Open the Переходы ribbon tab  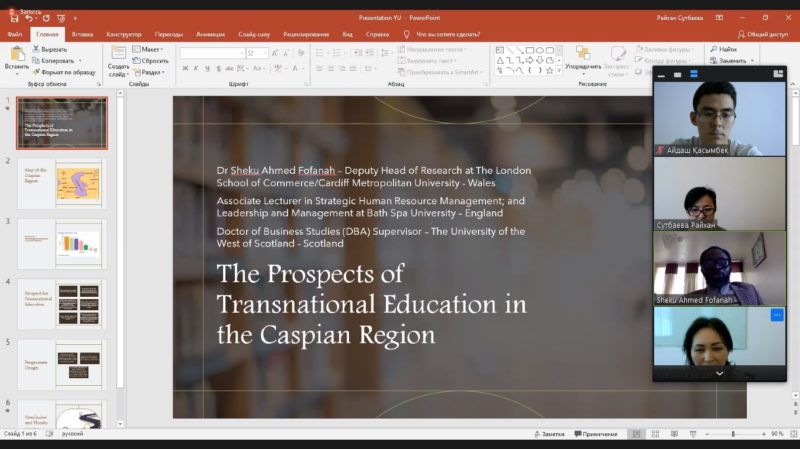(169, 34)
